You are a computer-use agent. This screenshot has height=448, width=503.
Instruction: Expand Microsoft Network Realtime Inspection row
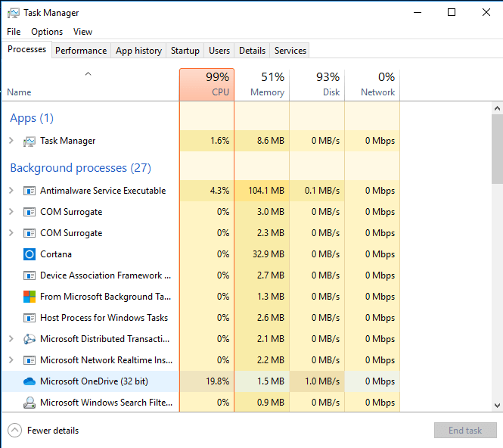(11, 360)
